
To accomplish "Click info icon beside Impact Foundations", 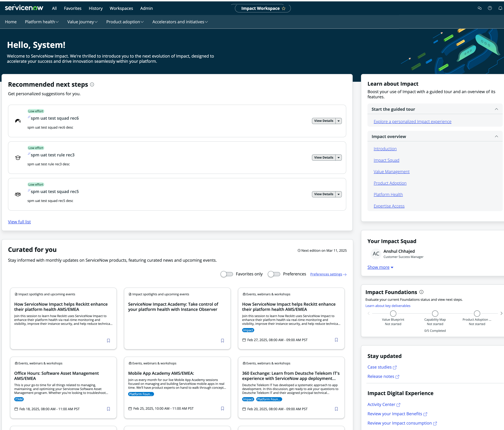I will (422, 292).
